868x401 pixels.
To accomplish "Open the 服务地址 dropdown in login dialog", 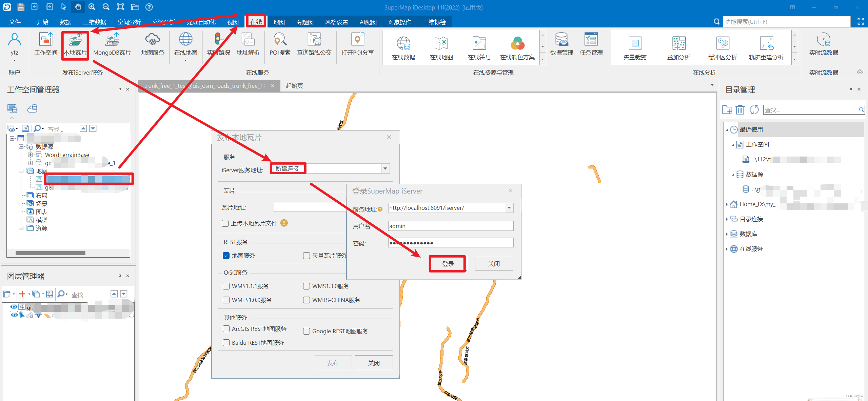I will tap(509, 208).
